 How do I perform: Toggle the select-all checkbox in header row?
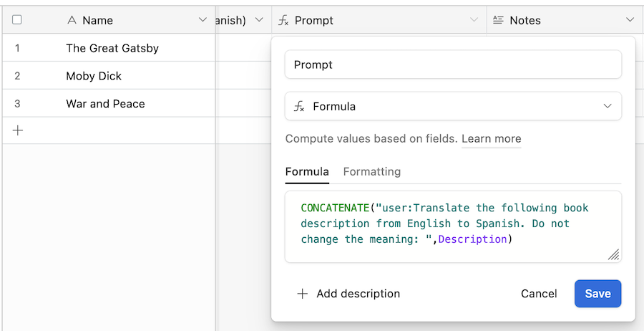17,20
